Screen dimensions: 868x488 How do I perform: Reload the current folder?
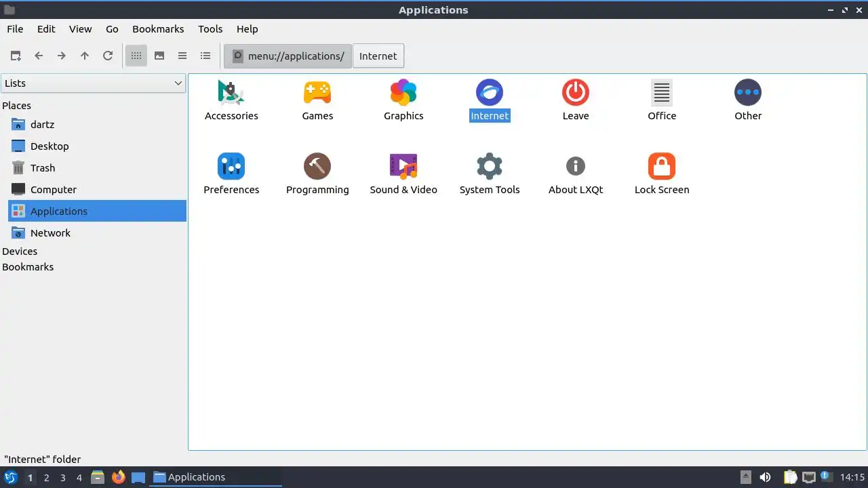click(x=108, y=56)
